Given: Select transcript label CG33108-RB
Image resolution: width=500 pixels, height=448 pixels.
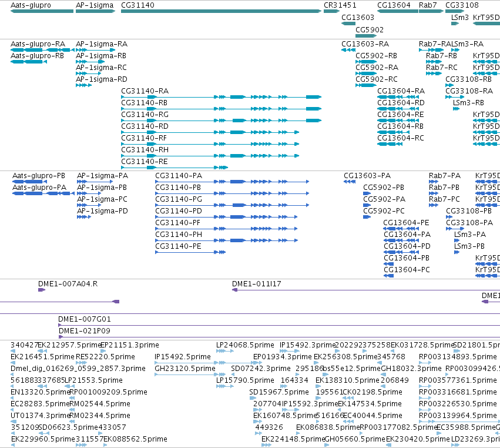Looking at the screenshot, I should coord(468,79).
